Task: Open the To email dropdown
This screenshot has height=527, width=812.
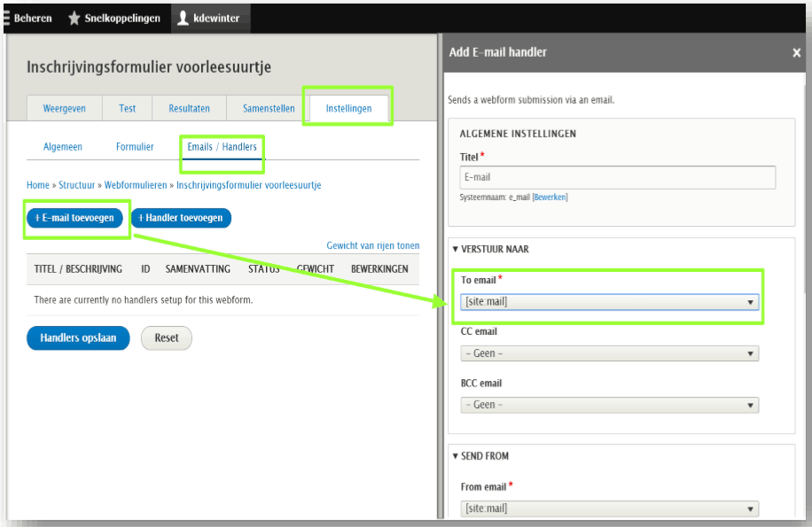Action: click(x=609, y=302)
